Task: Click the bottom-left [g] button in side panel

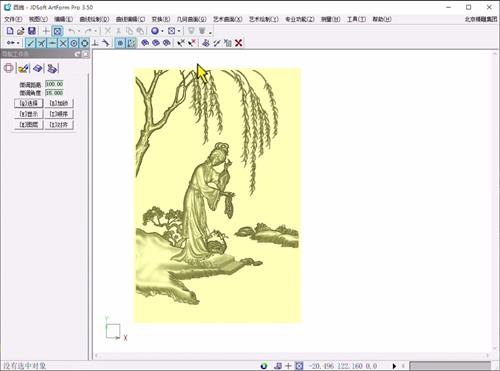Action: (29, 124)
